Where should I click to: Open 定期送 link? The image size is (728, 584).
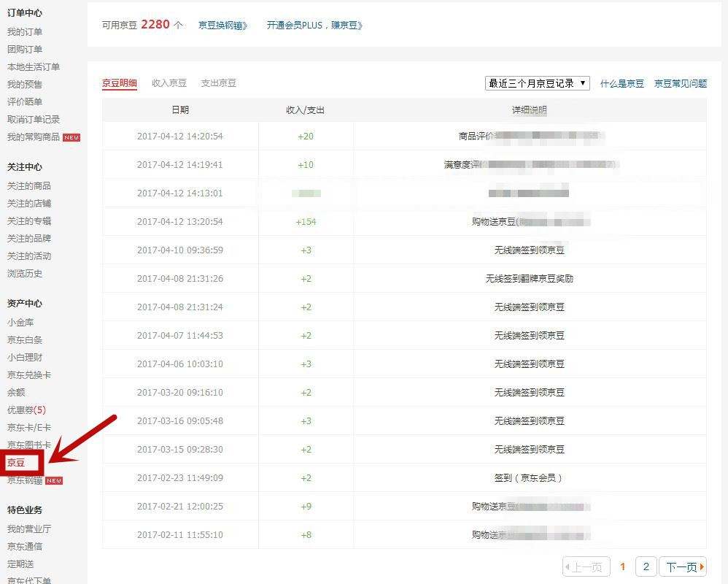point(20,564)
